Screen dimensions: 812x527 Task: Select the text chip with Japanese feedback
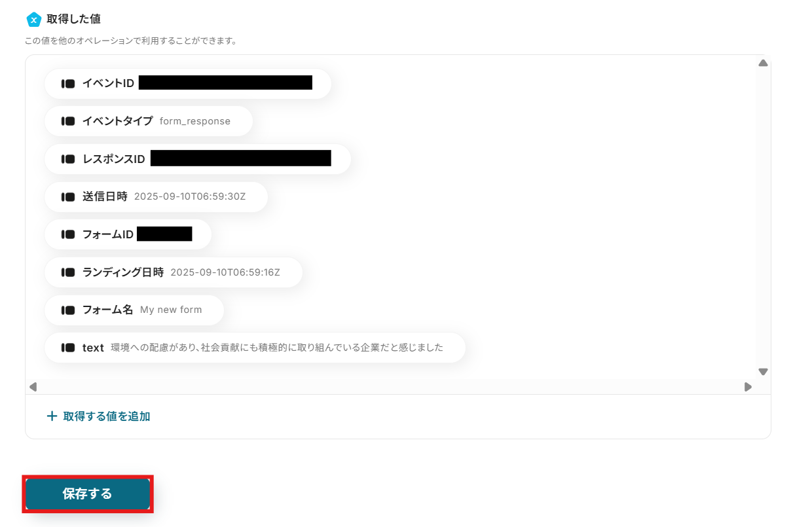tap(255, 348)
